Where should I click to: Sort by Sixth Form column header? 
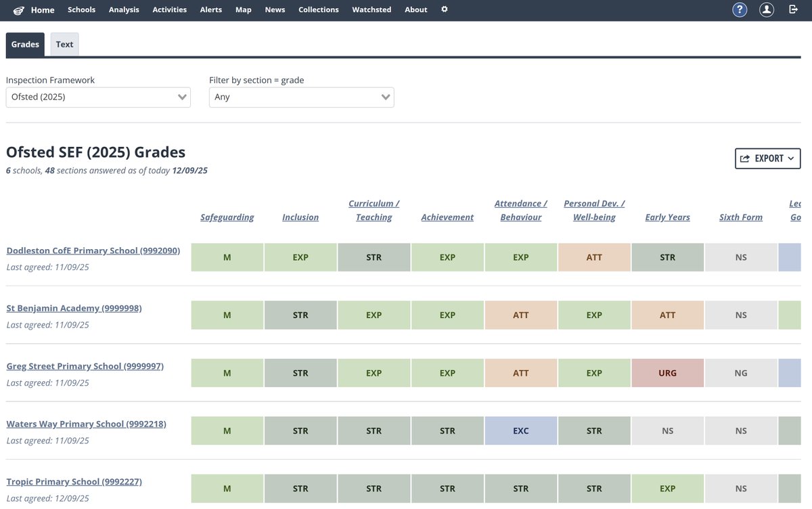click(741, 217)
